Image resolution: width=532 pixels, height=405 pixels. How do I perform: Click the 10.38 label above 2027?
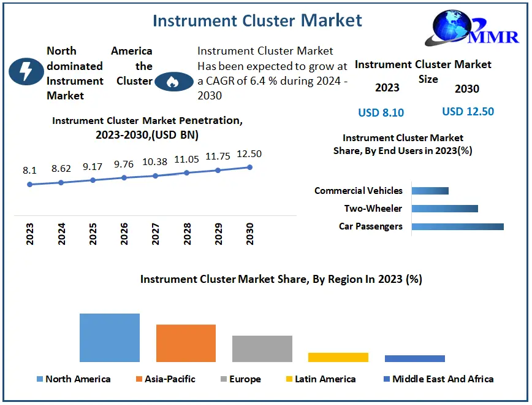[156, 161]
